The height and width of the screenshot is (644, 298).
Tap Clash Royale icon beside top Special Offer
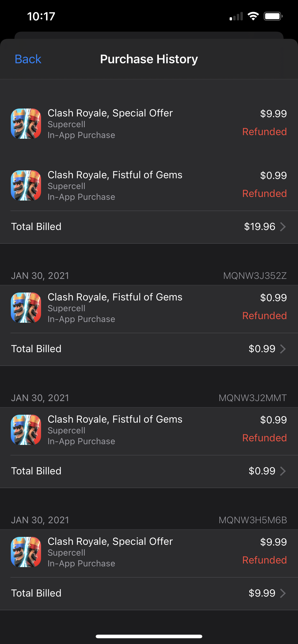[x=26, y=123]
